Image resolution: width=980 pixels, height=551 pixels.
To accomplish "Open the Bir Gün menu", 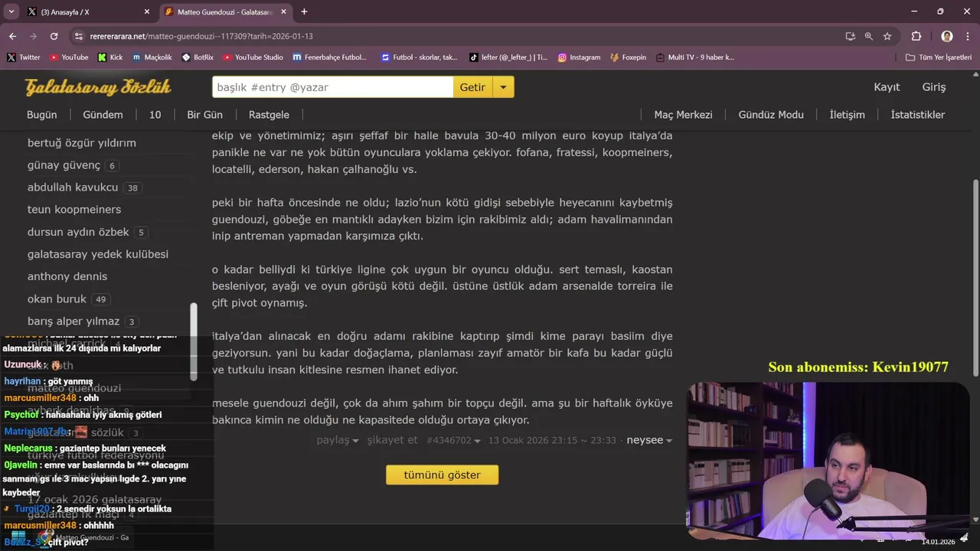I will pyautogui.click(x=204, y=115).
